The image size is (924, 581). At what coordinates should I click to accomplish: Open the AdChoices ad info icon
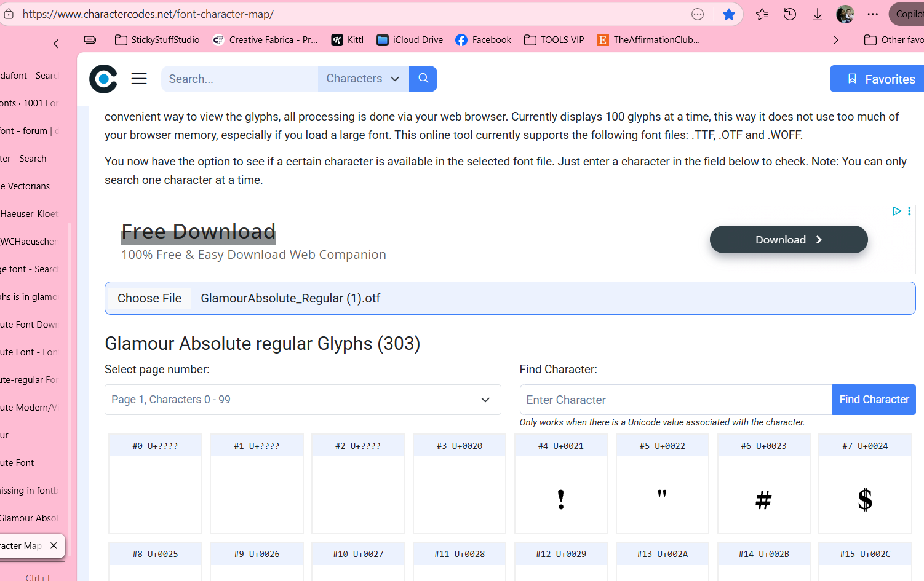click(896, 211)
